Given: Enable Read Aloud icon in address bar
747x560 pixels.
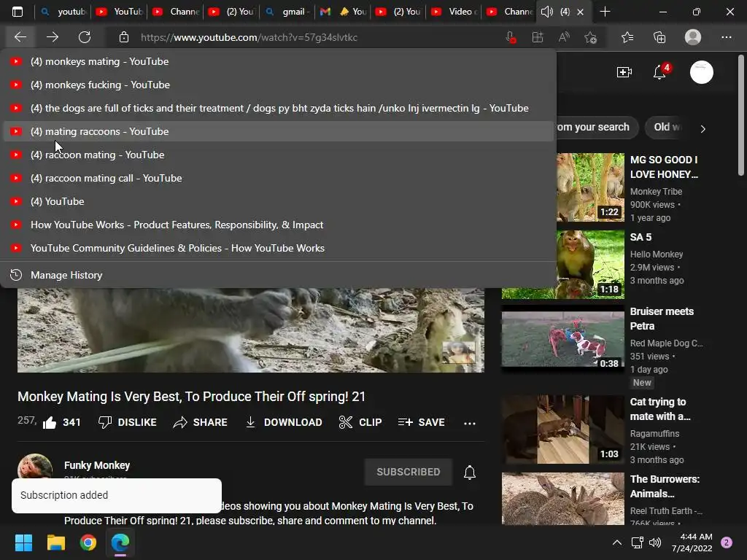Looking at the screenshot, I should coord(564,37).
